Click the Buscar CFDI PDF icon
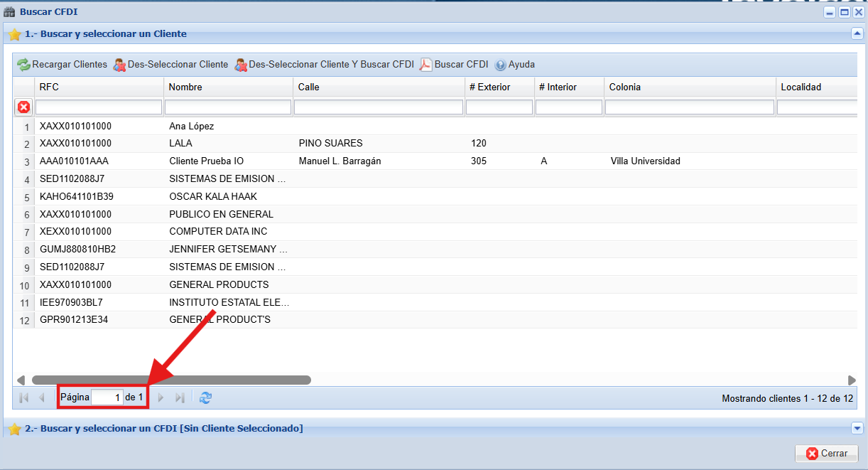Image resolution: width=868 pixels, height=470 pixels. pyautogui.click(x=425, y=65)
